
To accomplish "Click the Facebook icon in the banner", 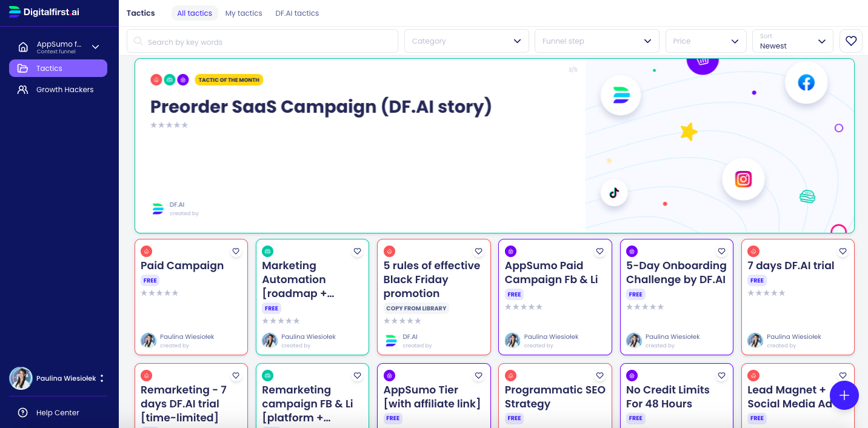I will click(806, 82).
